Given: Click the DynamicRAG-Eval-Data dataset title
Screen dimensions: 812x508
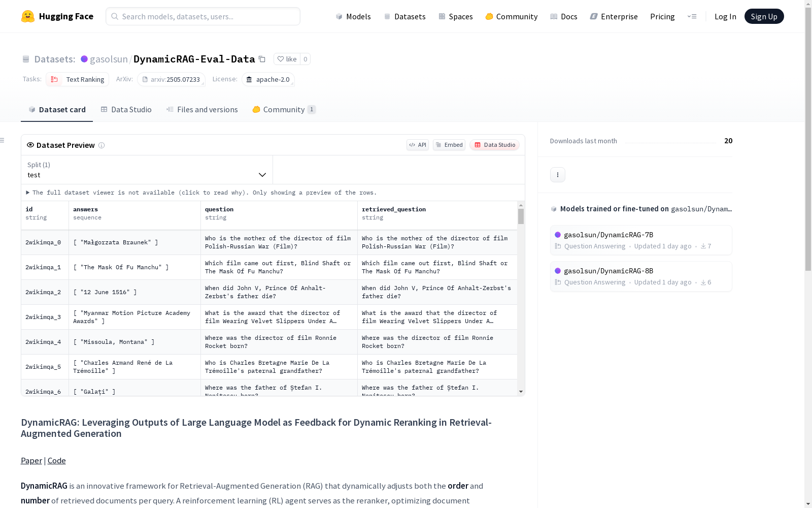Looking at the screenshot, I should point(194,59).
